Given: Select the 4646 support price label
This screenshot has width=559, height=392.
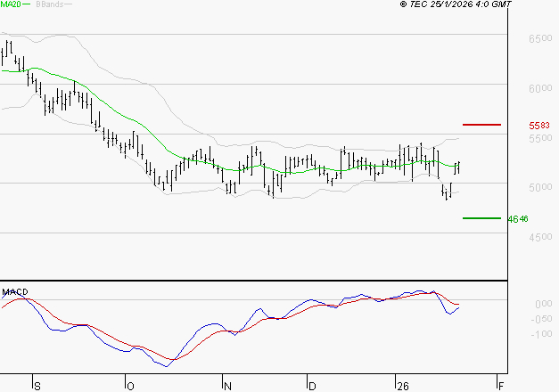Looking at the screenshot, I should click(x=518, y=219).
